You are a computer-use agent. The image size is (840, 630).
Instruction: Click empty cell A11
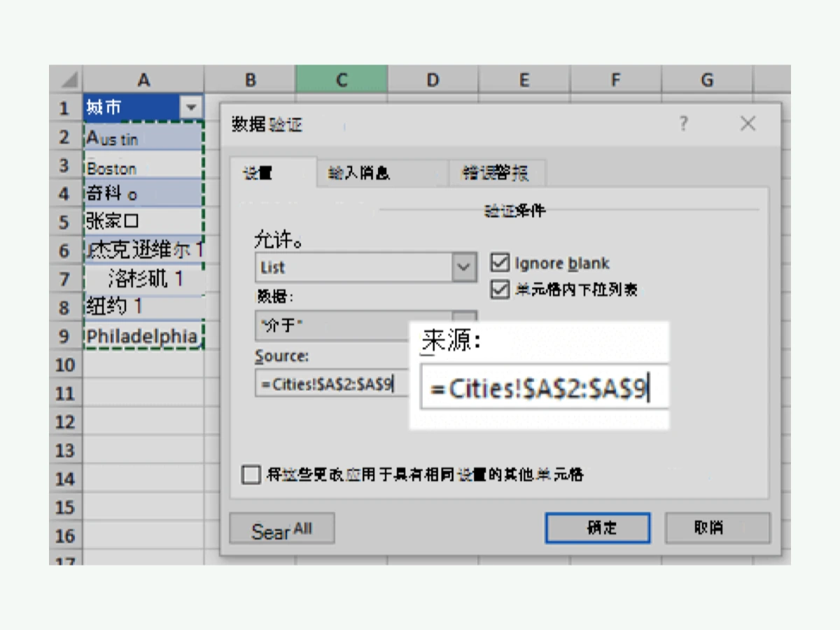143,393
